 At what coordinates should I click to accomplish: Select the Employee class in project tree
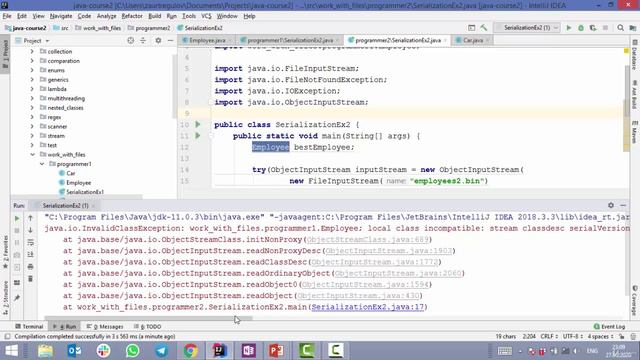point(78,183)
